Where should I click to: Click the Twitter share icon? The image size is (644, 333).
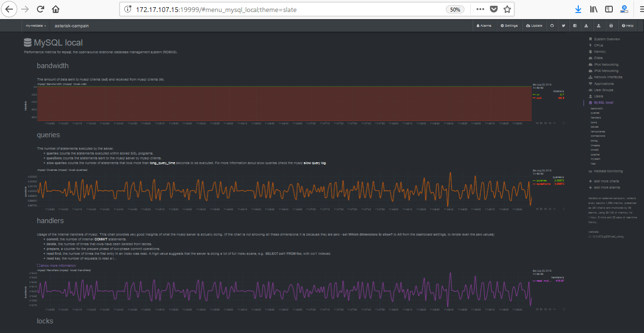[563, 26]
